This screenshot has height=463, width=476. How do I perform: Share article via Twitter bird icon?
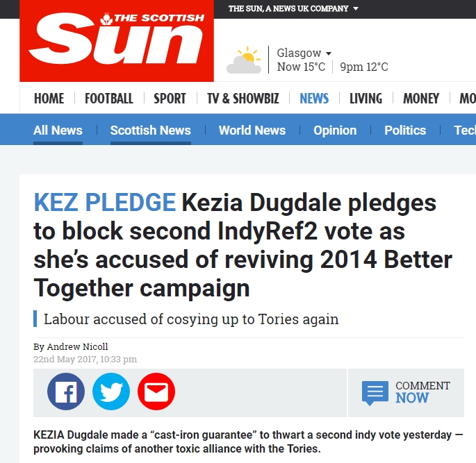coord(111,392)
